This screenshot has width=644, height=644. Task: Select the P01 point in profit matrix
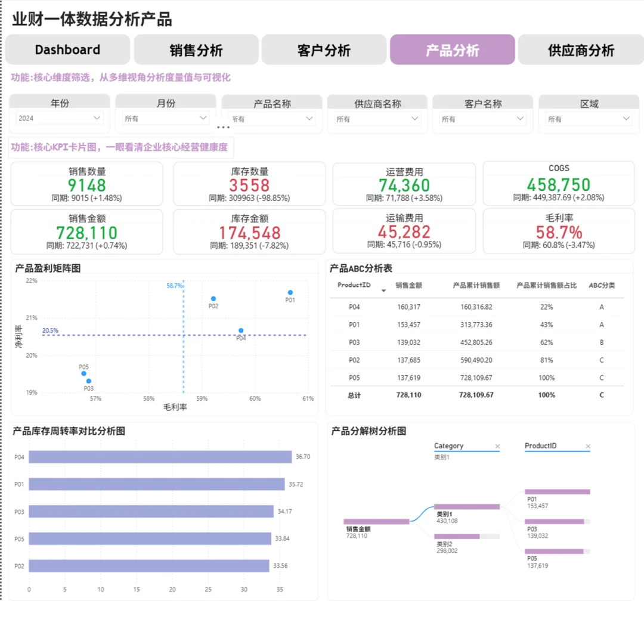click(x=290, y=292)
